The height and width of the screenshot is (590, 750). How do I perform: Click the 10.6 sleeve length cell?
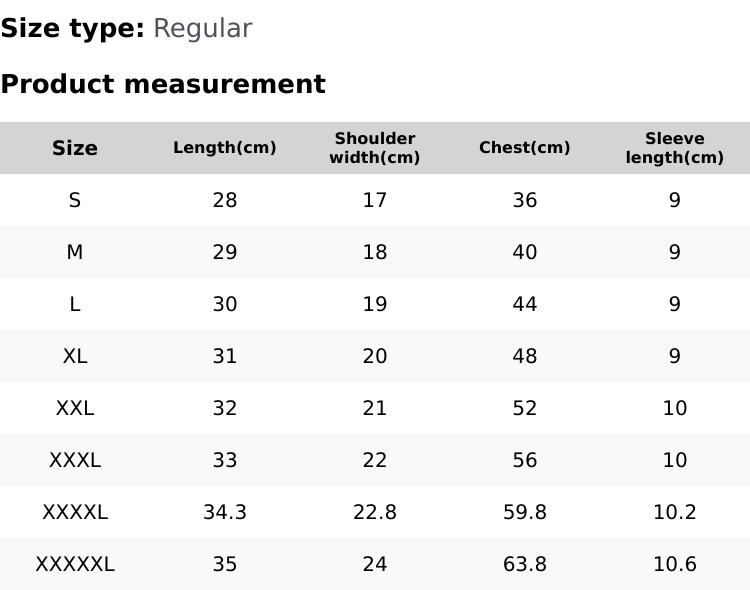point(675,564)
